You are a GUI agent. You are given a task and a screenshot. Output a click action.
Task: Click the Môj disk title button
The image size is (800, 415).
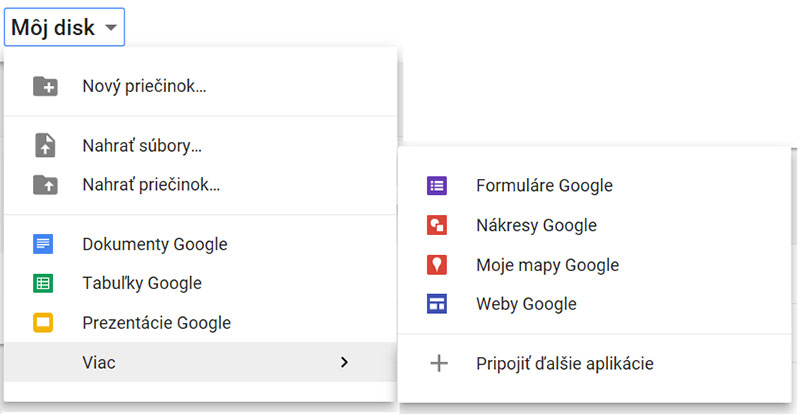(64, 27)
